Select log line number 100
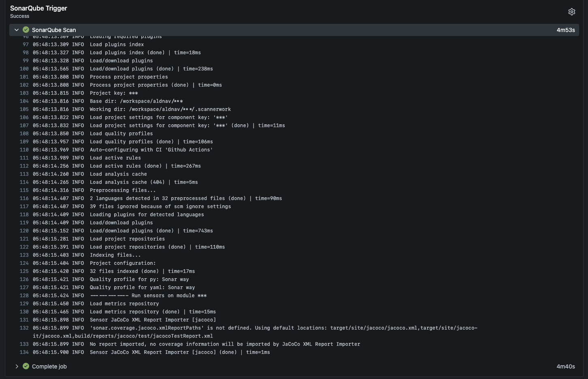This screenshot has height=379, width=588. (x=24, y=69)
